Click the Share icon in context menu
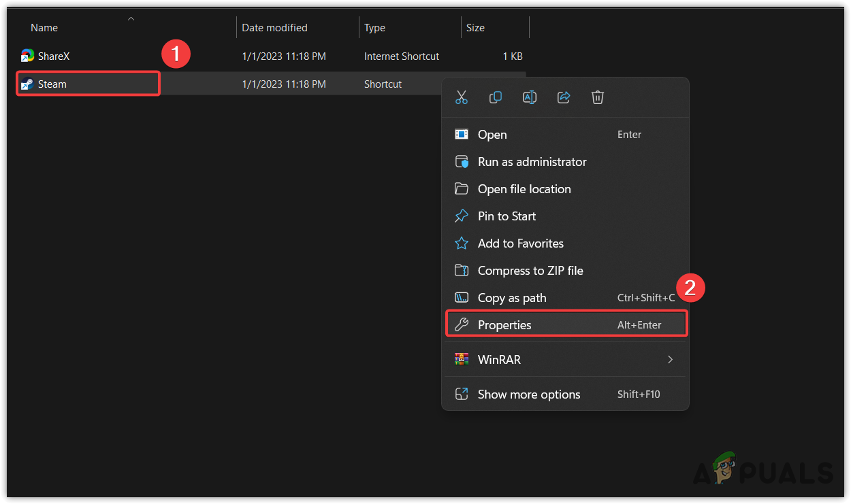 point(564,97)
